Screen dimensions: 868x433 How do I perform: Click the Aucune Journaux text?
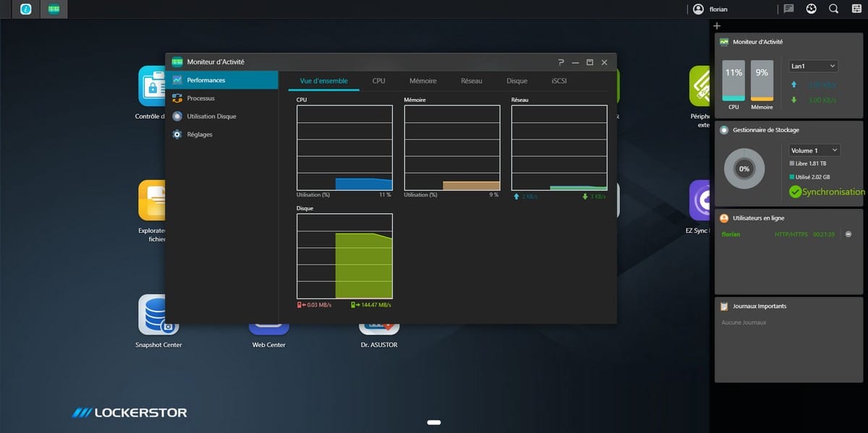744,322
